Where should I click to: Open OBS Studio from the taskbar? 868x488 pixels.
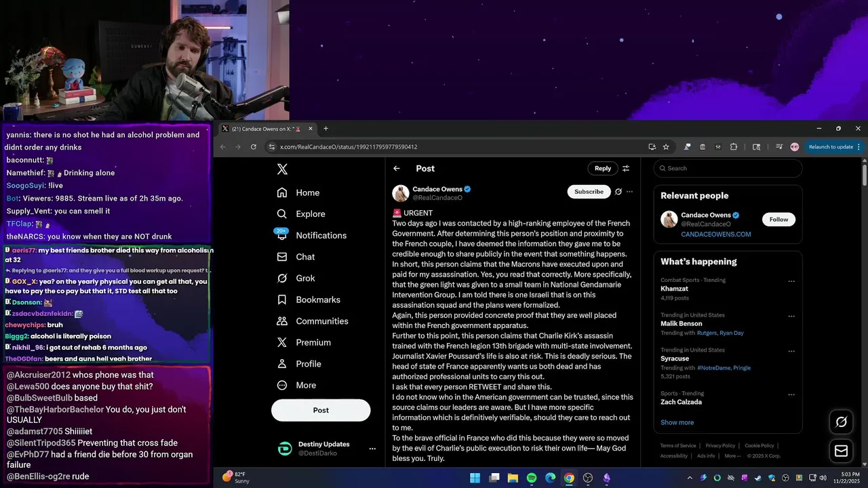(x=588, y=478)
